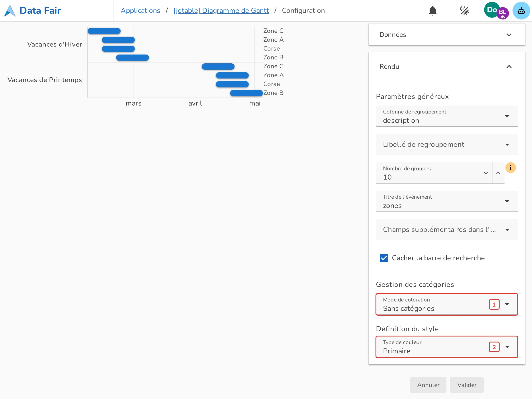The width and height of the screenshot is (532, 399).
Task: Click the Paramètres généraux heading
Action: (412, 96)
